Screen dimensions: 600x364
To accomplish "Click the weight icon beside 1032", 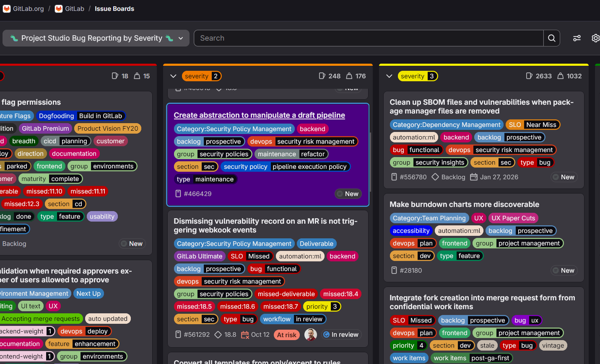I will coord(560,76).
